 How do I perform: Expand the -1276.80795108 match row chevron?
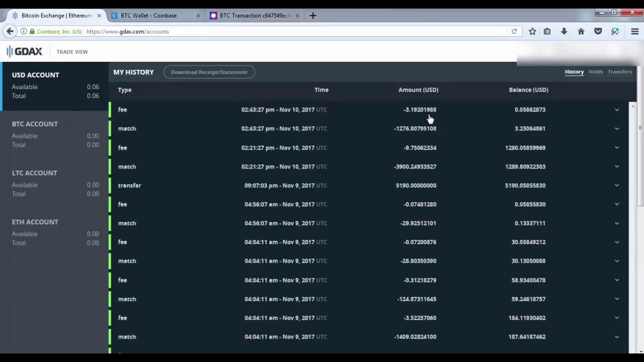(x=617, y=129)
